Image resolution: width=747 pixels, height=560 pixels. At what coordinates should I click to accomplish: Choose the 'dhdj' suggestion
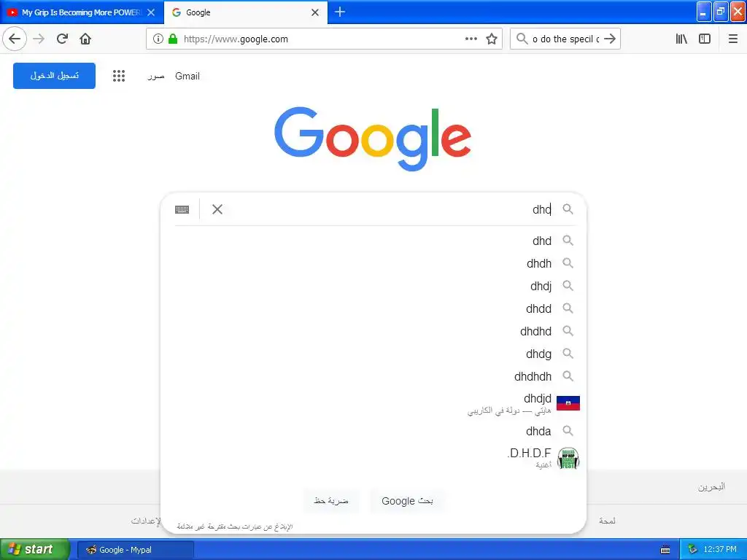pyautogui.click(x=373, y=286)
